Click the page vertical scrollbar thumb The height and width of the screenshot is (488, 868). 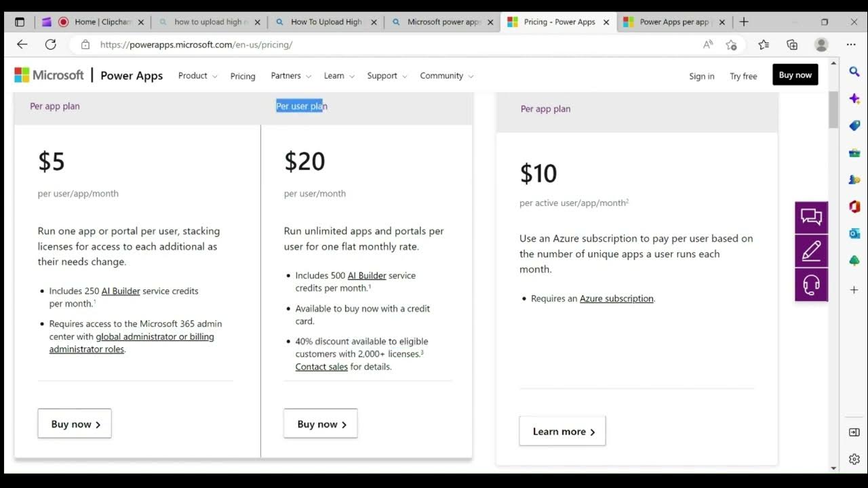pyautogui.click(x=833, y=108)
